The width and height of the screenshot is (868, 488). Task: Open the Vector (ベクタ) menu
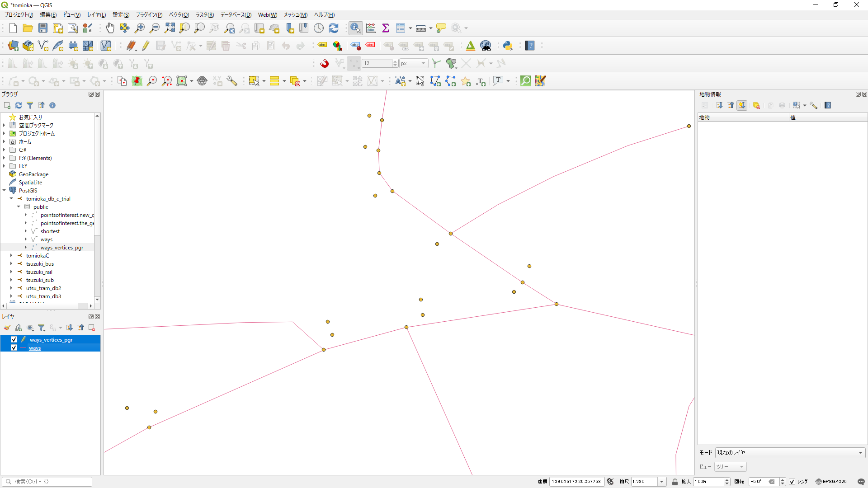179,15
